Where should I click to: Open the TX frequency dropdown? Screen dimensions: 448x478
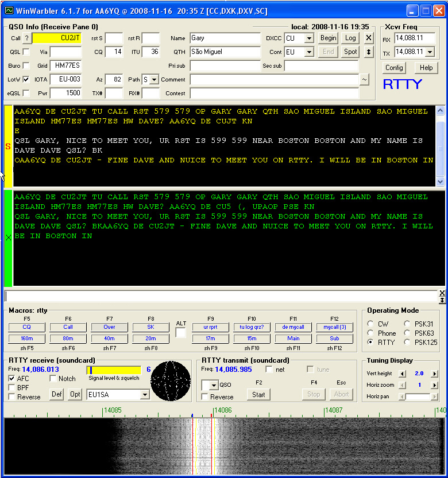(429, 52)
